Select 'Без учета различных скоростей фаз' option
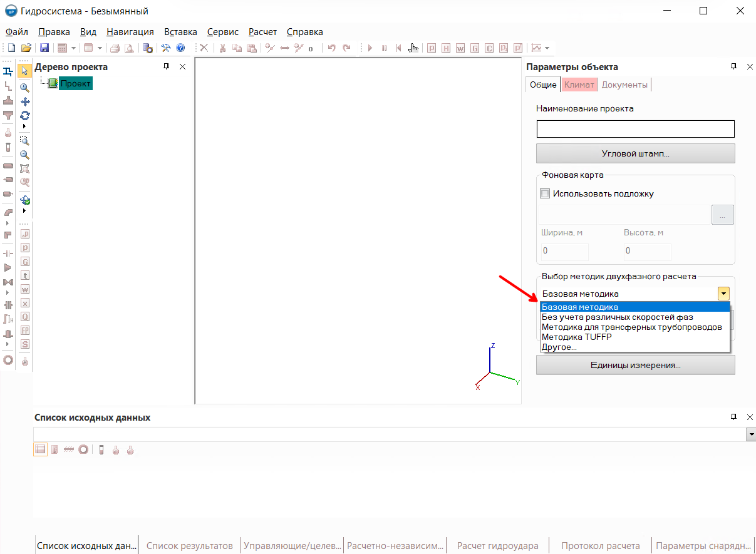This screenshot has width=756, height=554. (617, 317)
